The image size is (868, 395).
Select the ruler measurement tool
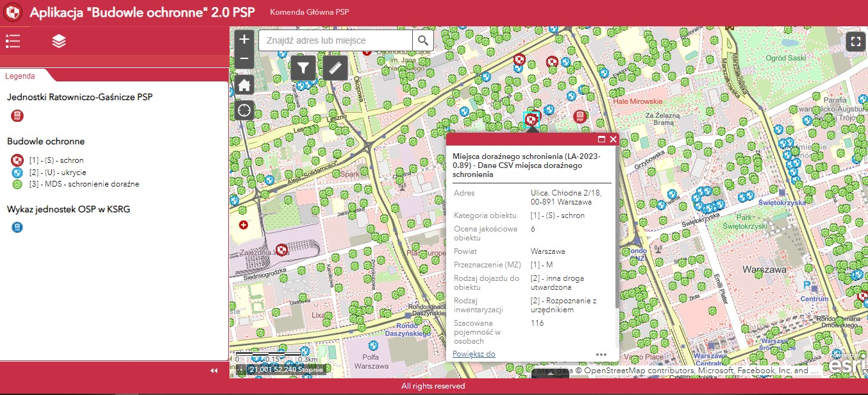[335, 67]
